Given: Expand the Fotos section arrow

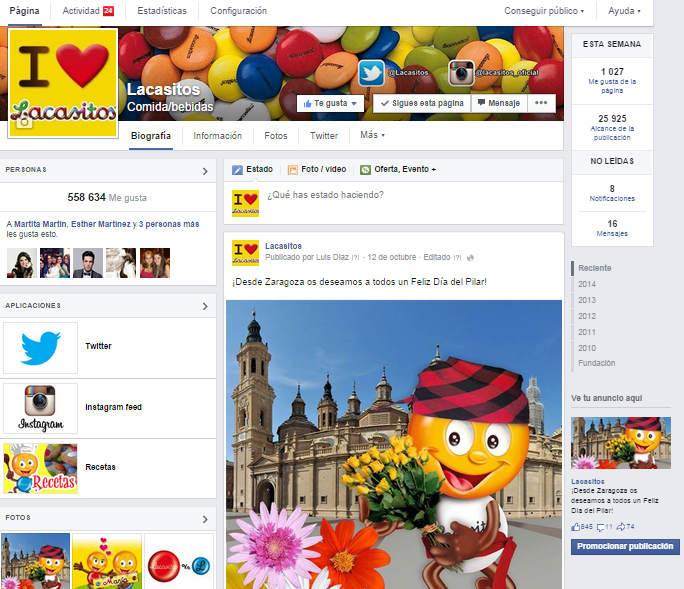Looking at the screenshot, I should pyautogui.click(x=205, y=519).
